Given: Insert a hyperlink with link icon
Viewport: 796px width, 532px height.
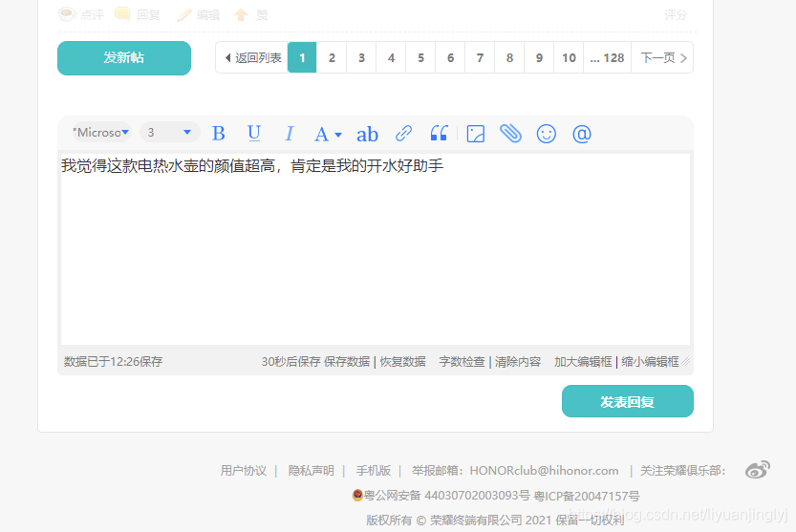Looking at the screenshot, I should [404, 134].
